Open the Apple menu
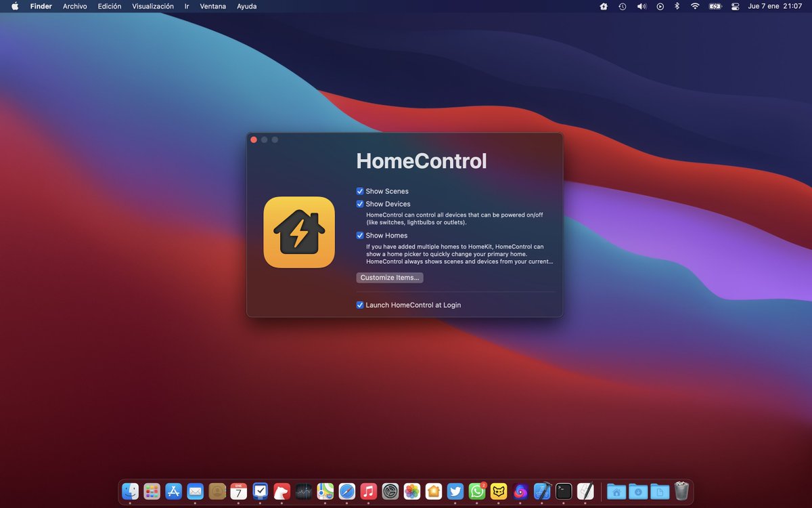 click(x=15, y=6)
